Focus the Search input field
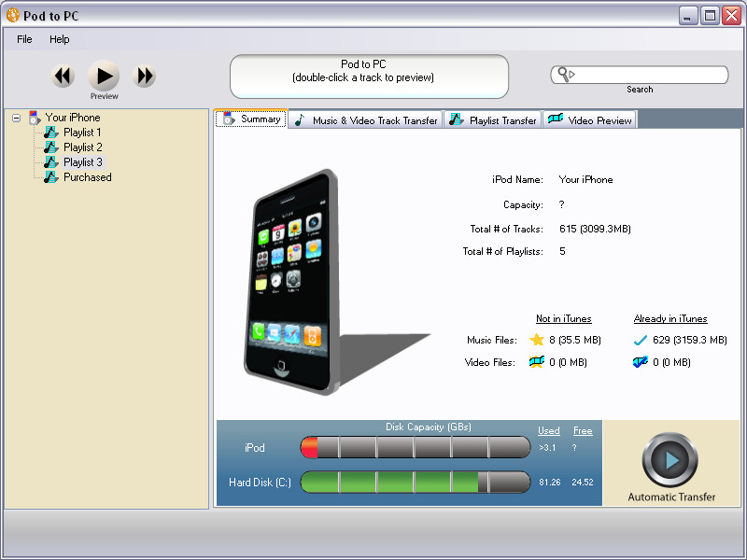747x560 pixels. tap(640, 75)
